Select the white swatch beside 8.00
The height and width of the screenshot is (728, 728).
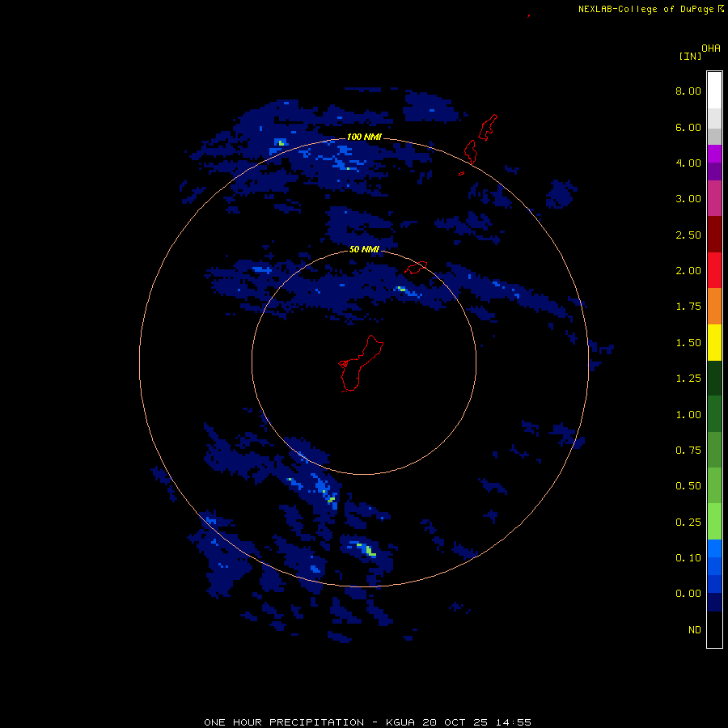(x=714, y=91)
